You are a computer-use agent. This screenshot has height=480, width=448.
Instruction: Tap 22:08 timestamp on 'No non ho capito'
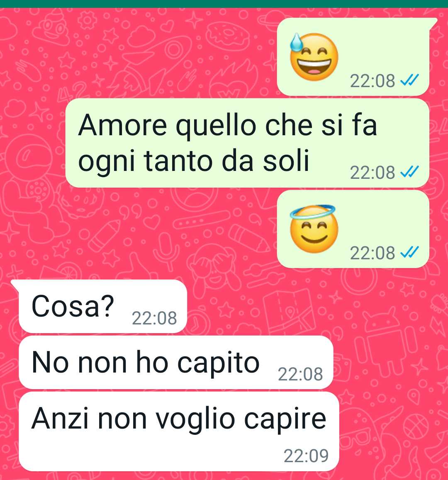pos(300,374)
